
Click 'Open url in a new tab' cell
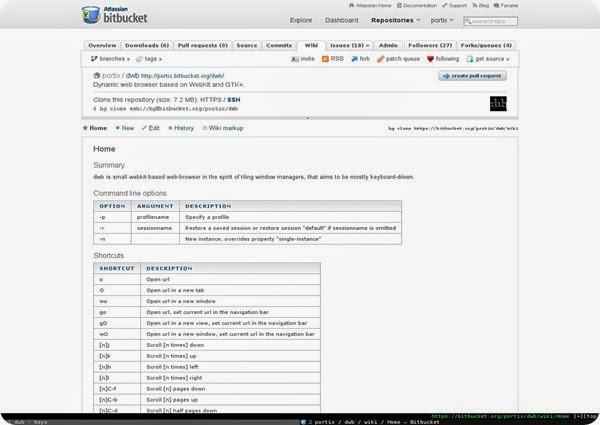pyautogui.click(x=230, y=290)
